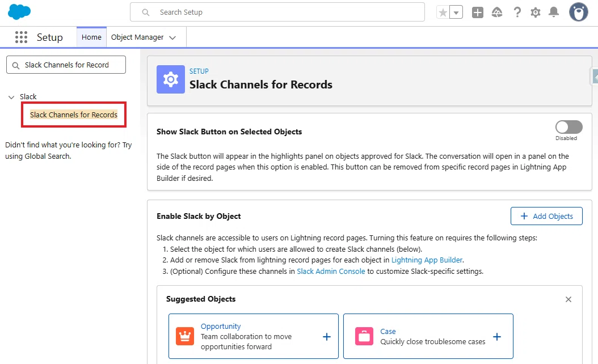Open the Object Manager tab
The width and height of the screenshot is (598, 364).
point(137,37)
